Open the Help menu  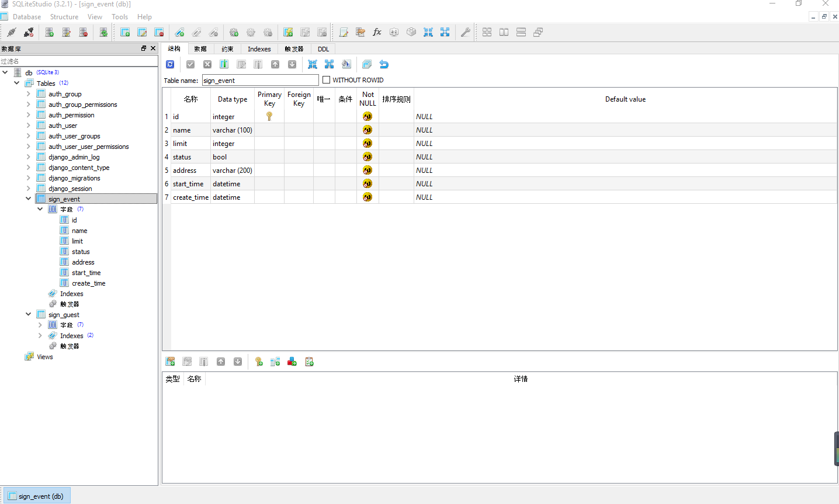tap(144, 17)
